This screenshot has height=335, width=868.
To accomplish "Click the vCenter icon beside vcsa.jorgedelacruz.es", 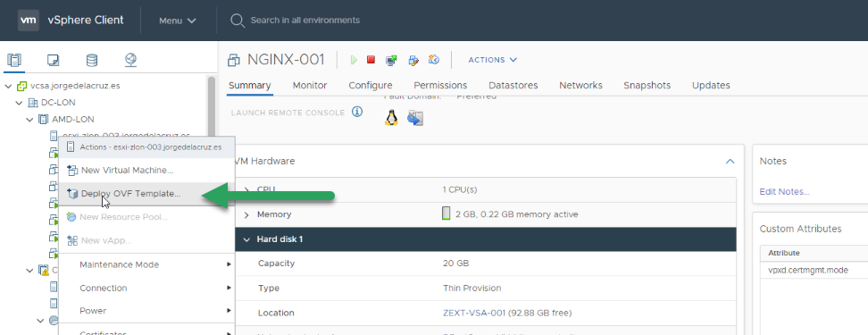I will pos(22,87).
